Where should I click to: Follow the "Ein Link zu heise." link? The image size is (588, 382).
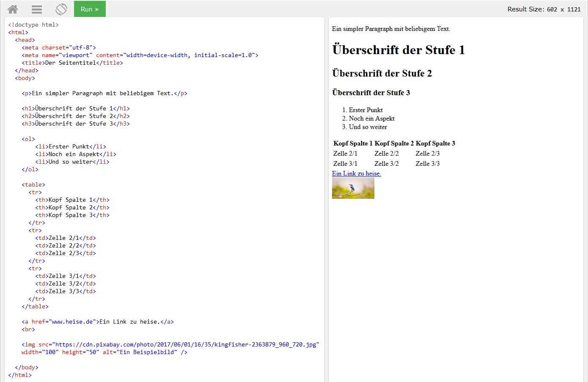pos(356,173)
